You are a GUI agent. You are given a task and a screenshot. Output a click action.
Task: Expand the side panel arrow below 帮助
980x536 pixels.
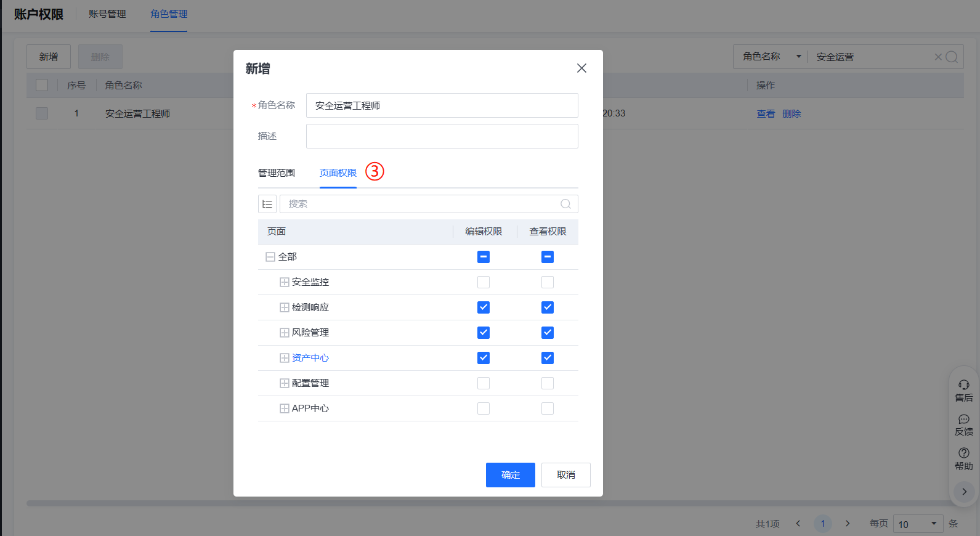point(964,492)
